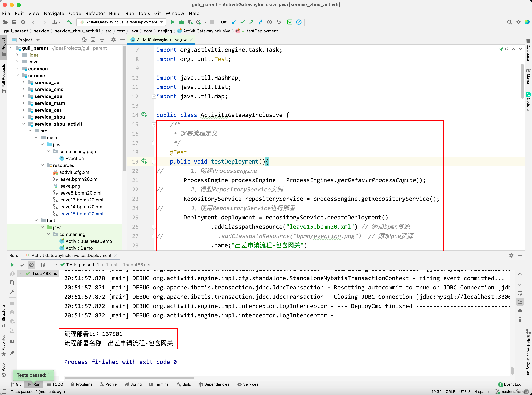The width and height of the screenshot is (532, 395).
Task: Toggle show ignored tests button
Action: tap(31, 265)
